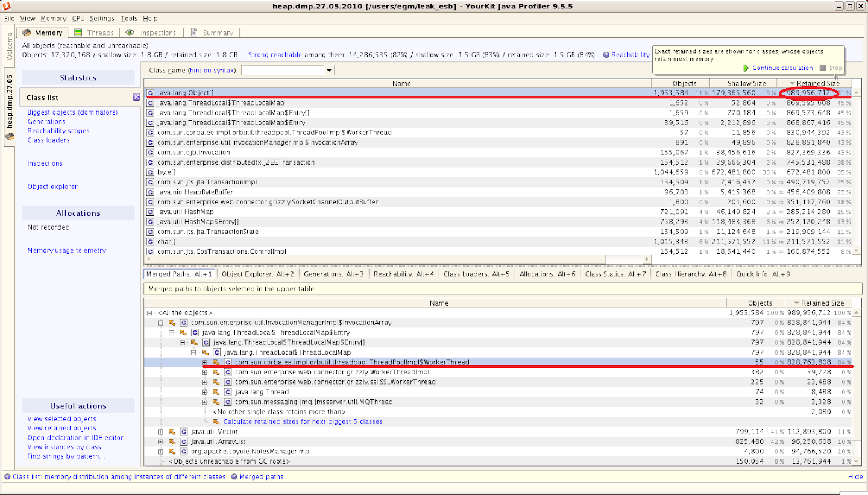The height and width of the screenshot is (495, 868).
Task: Expand the NotesManagerImpl tree node
Action: [161, 452]
